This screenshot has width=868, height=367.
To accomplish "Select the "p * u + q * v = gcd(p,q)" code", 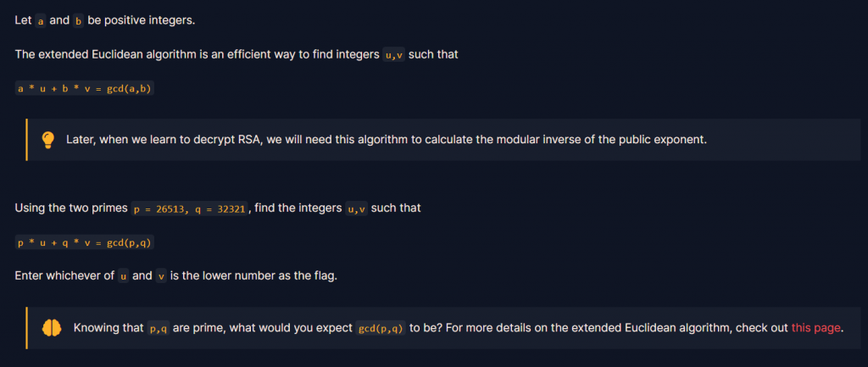I will (84, 242).
